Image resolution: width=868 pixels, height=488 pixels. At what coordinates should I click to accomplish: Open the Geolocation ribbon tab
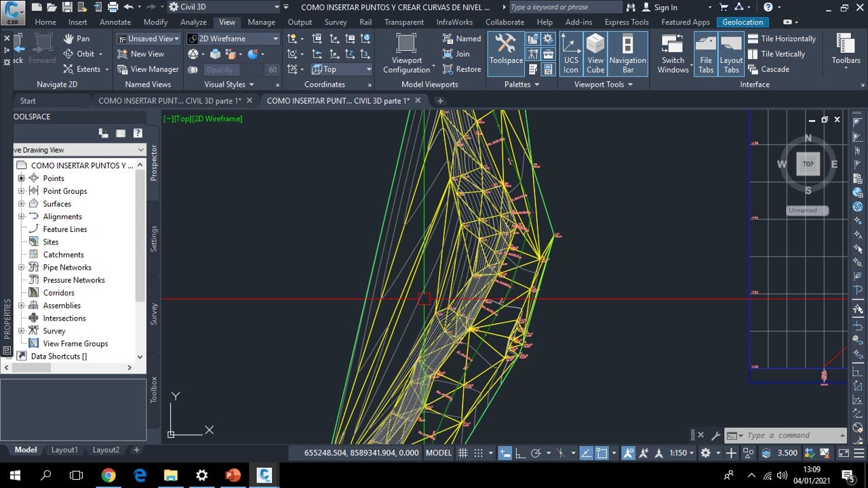(x=743, y=22)
